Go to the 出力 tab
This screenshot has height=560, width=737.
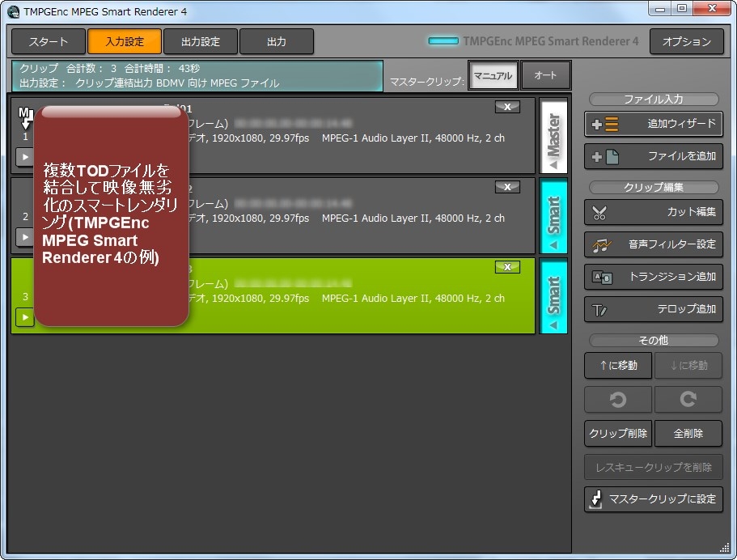tap(277, 42)
